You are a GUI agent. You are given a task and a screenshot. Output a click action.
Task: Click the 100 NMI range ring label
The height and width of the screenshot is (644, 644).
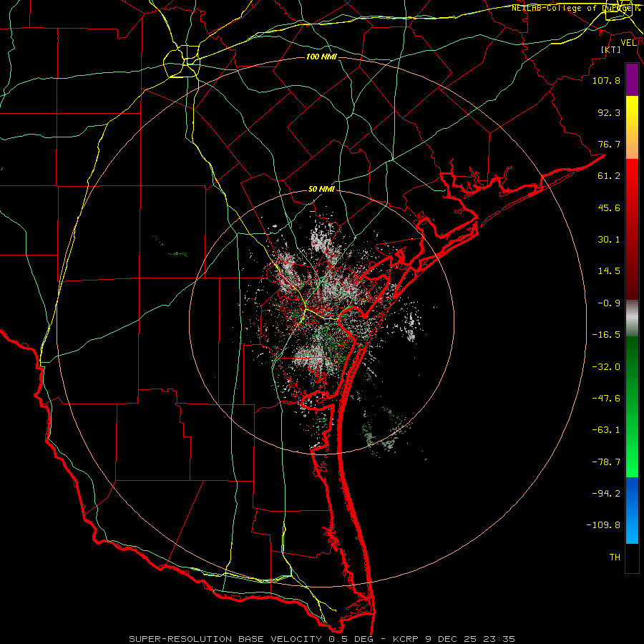tap(321, 57)
